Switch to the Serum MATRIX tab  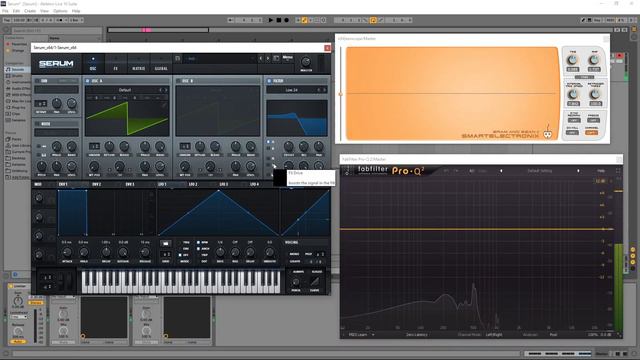coord(138,64)
